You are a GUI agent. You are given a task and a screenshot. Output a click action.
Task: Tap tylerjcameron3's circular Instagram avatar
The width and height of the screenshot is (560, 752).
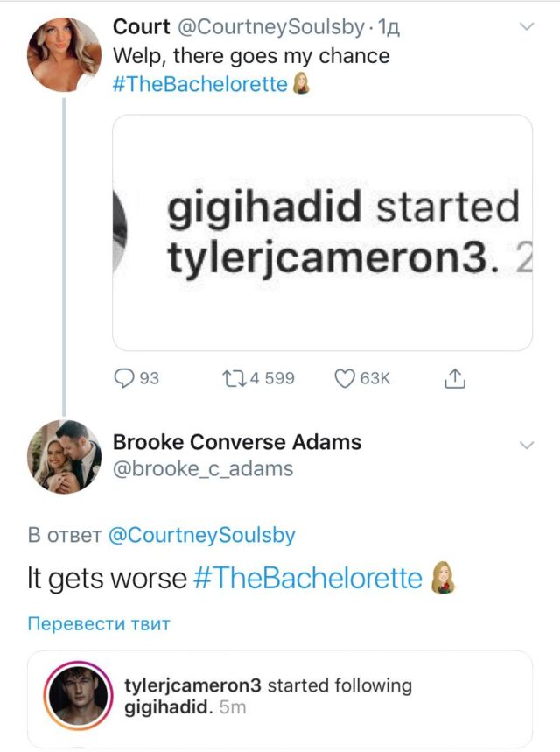(x=79, y=696)
